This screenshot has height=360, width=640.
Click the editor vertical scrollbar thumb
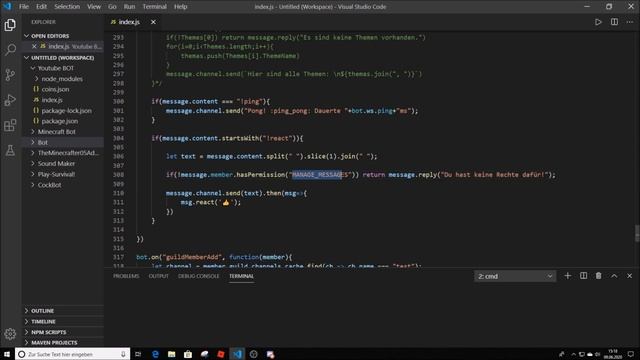pos(637,233)
